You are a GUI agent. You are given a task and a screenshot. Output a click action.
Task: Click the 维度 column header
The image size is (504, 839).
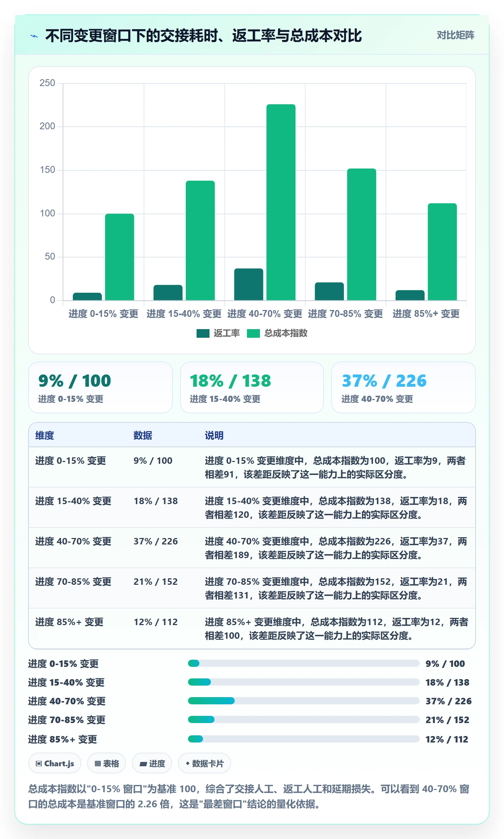click(x=45, y=435)
